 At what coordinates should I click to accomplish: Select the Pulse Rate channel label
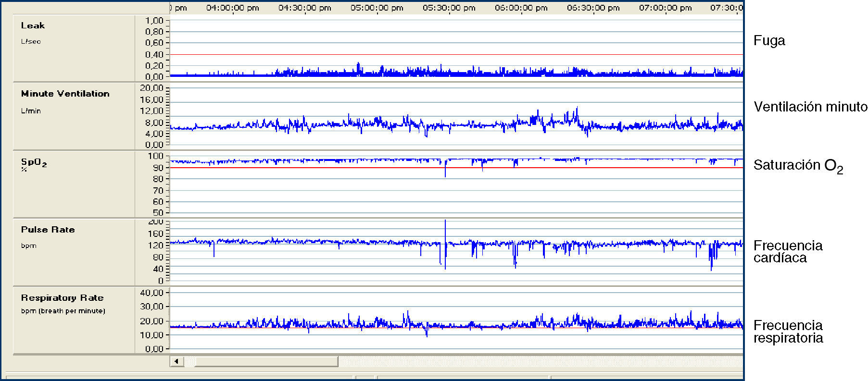tap(48, 230)
